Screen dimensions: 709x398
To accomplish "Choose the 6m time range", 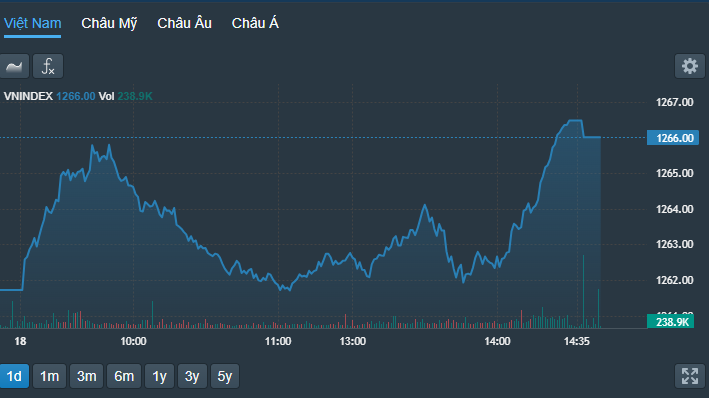I will click(x=124, y=376).
